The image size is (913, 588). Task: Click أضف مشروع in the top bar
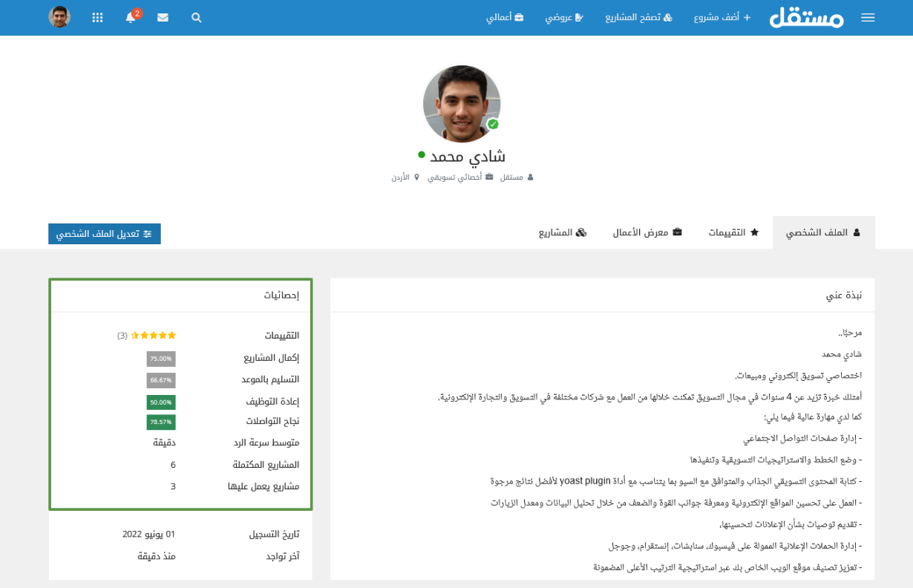[722, 18]
